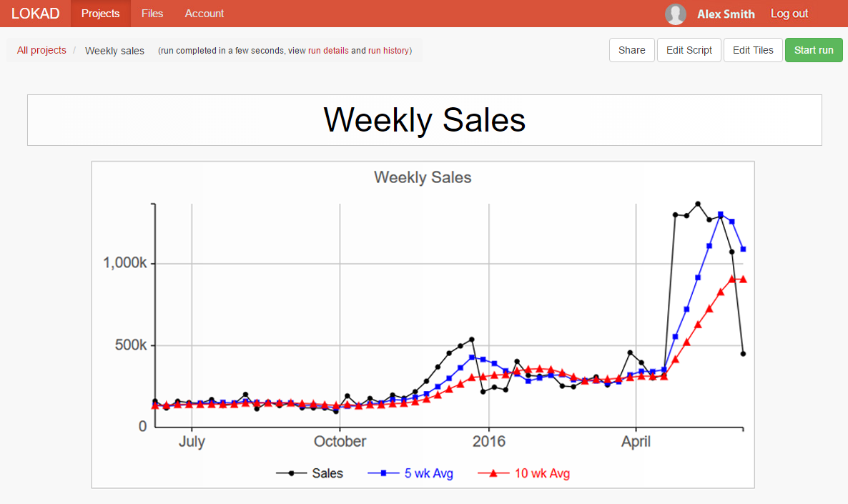This screenshot has width=848, height=504.
Task: Navigate to All projects breadcrumb
Action: 41,51
